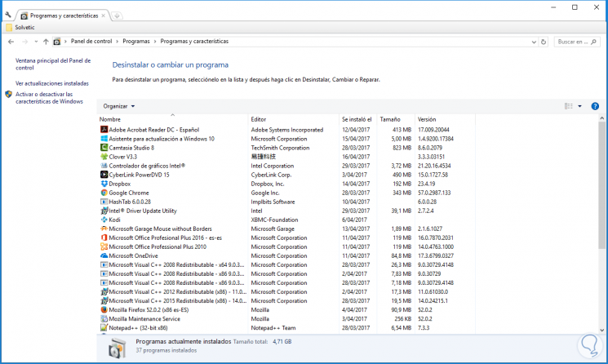Click the Office Profesional Plus 2016 icon
Screen dimensions: 608x364
[x=104, y=237]
